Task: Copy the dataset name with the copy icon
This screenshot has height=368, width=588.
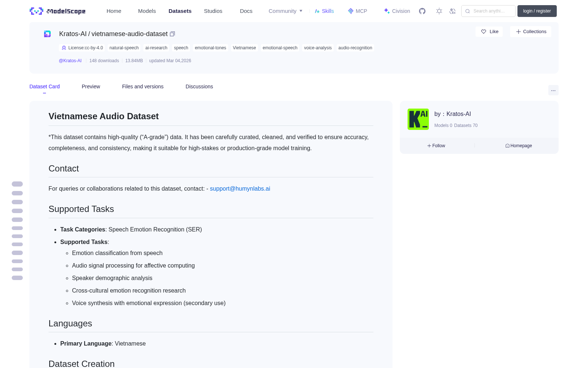Action: (172, 34)
